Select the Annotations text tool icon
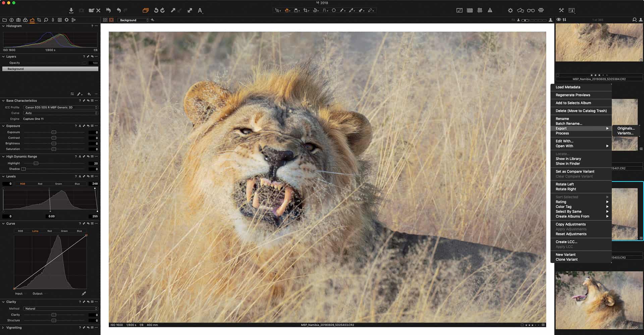 pyautogui.click(x=200, y=10)
